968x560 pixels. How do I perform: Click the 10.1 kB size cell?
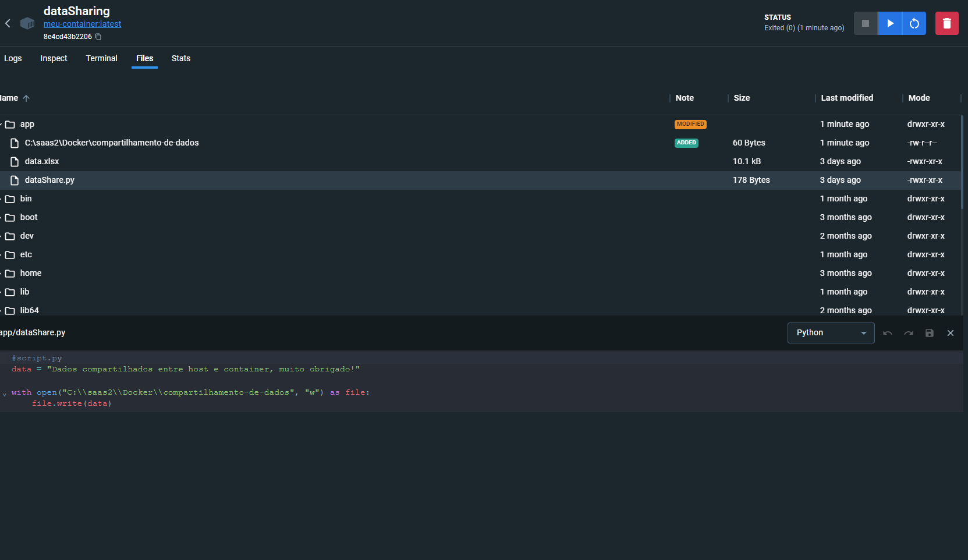[746, 161]
